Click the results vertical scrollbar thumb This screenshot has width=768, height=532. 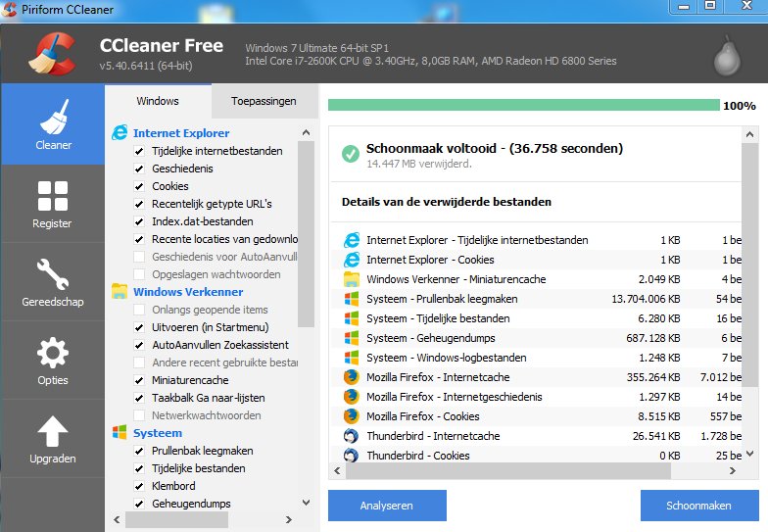pyautogui.click(x=749, y=265)
